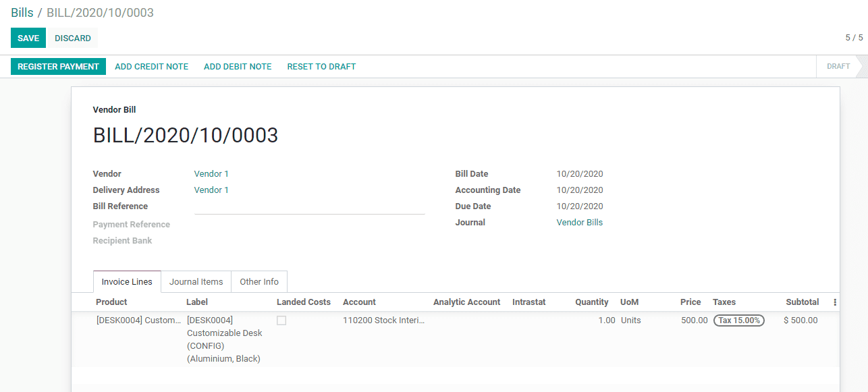Open the Due Date field date picker
The width and height of the screenshot is (868, 392).
click(x=579, y=206)
